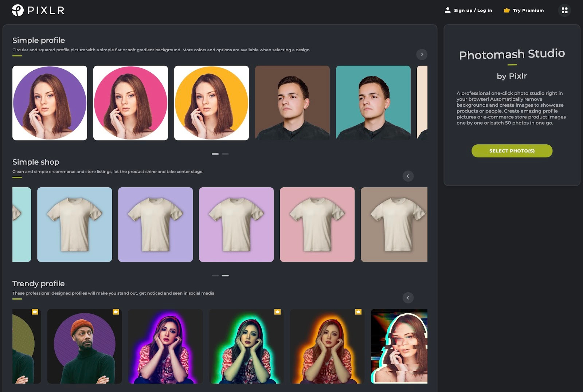Select first page dot of Simple profile carousel
The width and height of the screenshot is (583, 392).
[215, 154]
